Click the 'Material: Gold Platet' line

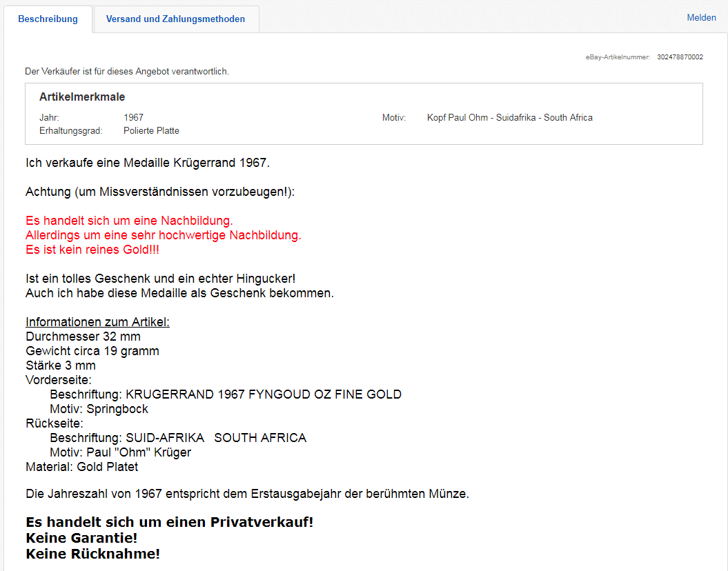point(81,467)
